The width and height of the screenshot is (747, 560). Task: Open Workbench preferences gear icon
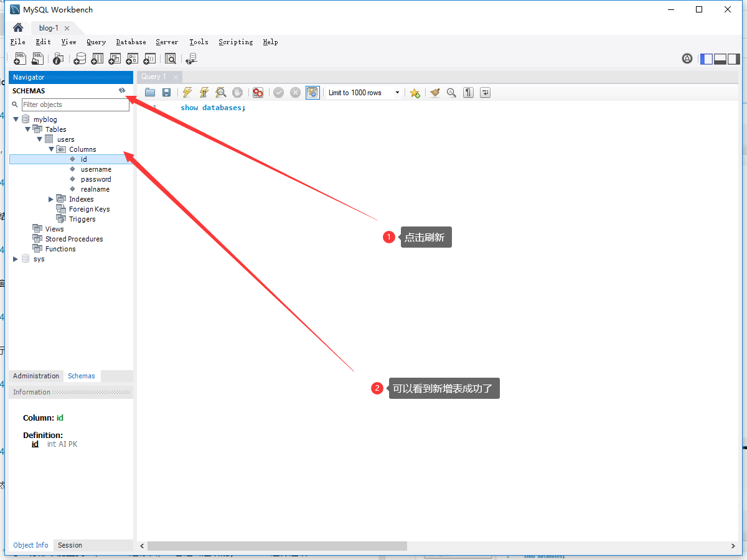687,58
